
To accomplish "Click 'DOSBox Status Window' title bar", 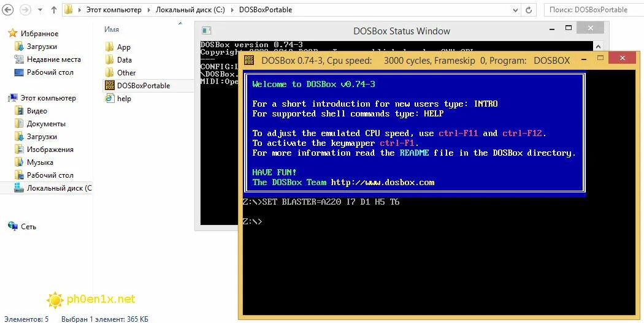I will [x=401, y=31].
